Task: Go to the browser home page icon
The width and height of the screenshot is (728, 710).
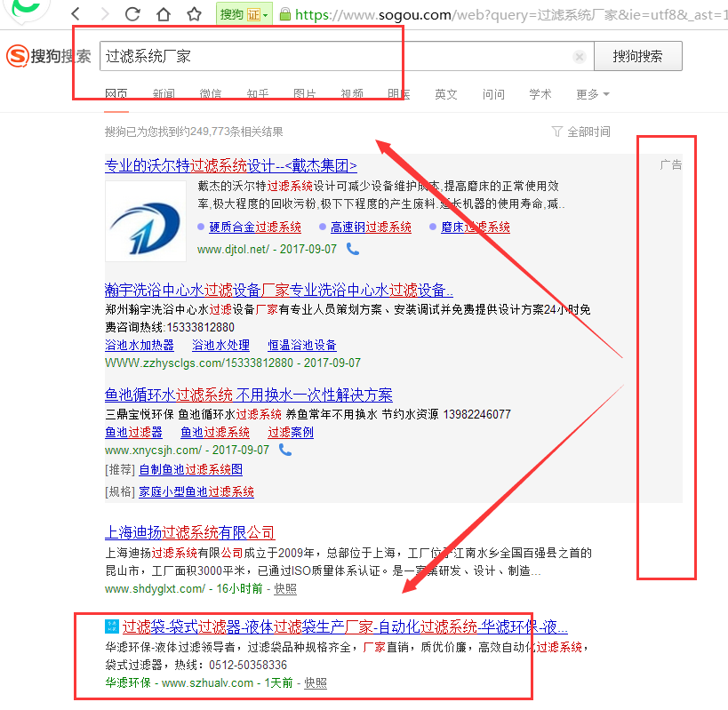Action: point(163,14)
